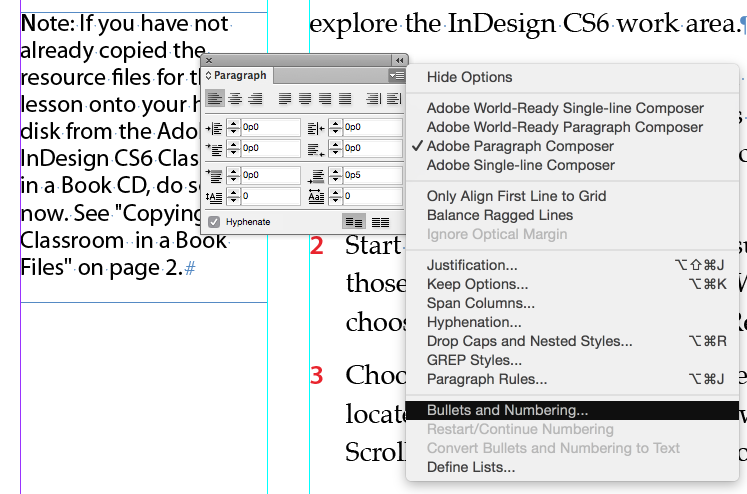The width and height of the screenshot is (747, 494).
Task: Choose highlighted Bullets and Numbering…
Action: click(572, 410)
